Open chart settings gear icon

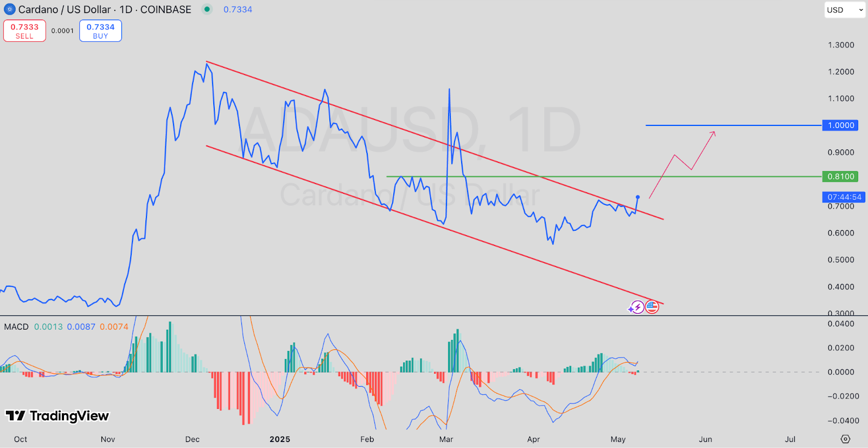point(845,439)
